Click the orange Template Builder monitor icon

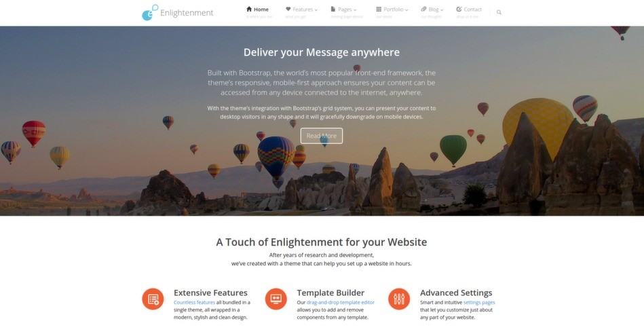pyautogui.click(x=276, y=299)
